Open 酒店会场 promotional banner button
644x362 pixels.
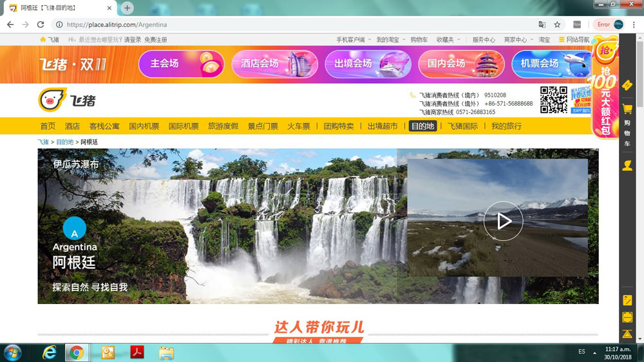click(x=275, y=64)
